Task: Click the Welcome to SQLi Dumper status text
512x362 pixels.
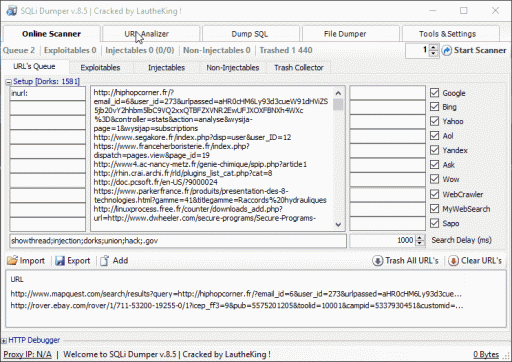Action: (x=167, y=354)
